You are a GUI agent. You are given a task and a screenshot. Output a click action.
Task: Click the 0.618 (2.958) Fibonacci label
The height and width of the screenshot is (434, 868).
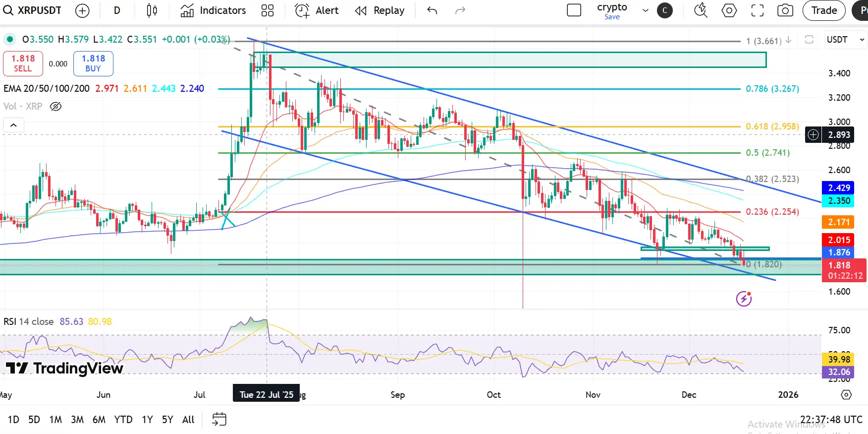pyautogui.click(x=772, y=126)
